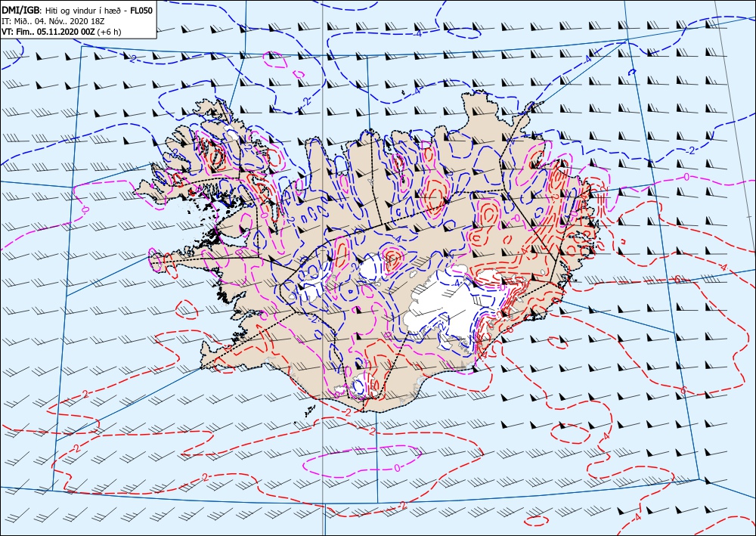Viewport: 756px width, 536px height.
Task: Click the chart title line ending in FL050
Action: click(x=78, y=11)
